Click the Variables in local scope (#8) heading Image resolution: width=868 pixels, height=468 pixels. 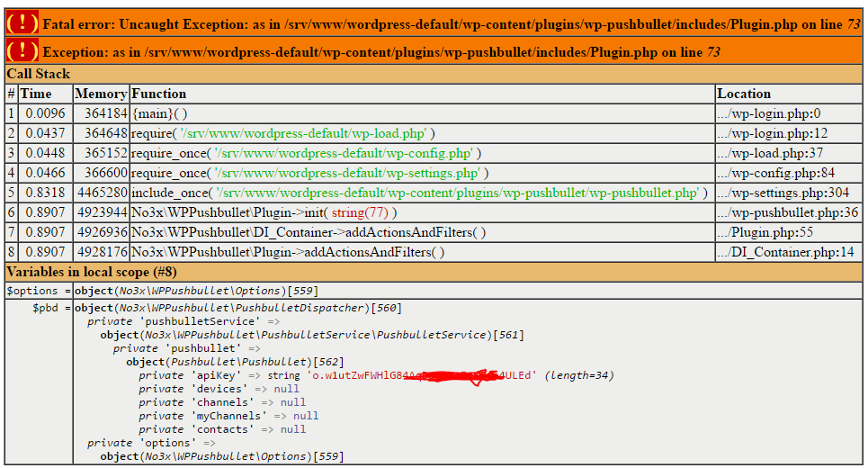92,272
